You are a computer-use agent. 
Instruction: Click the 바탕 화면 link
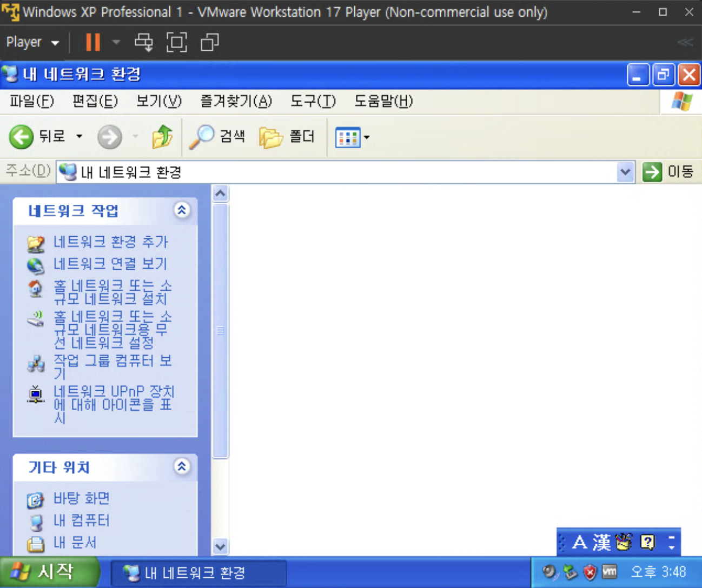(x=82, y=498)
